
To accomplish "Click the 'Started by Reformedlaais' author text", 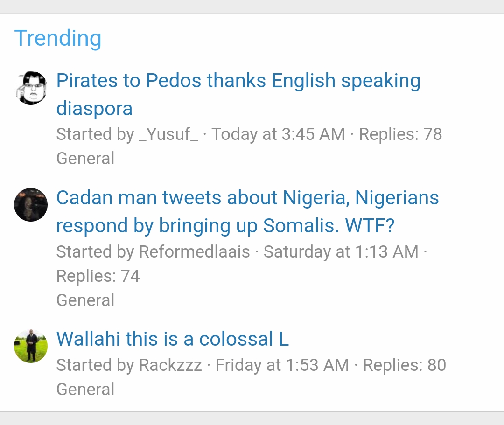I will pyautogui.click(x=153, y=252).
